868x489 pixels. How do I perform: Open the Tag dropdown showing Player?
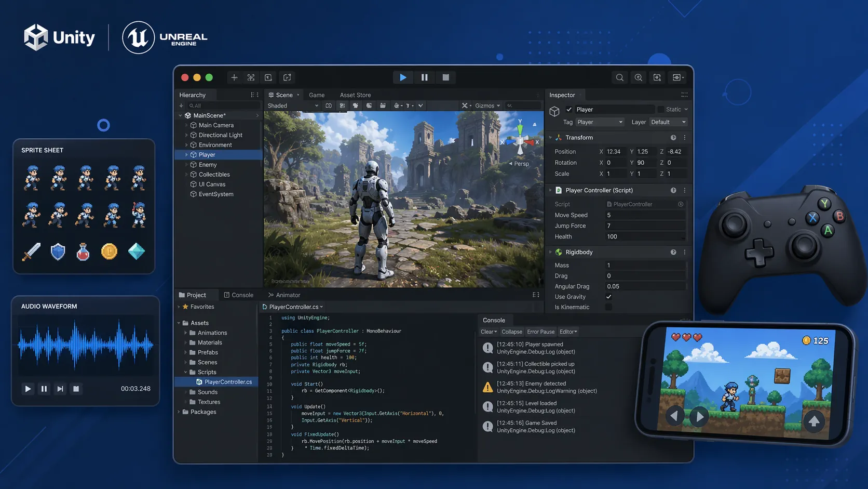point(600,122)
